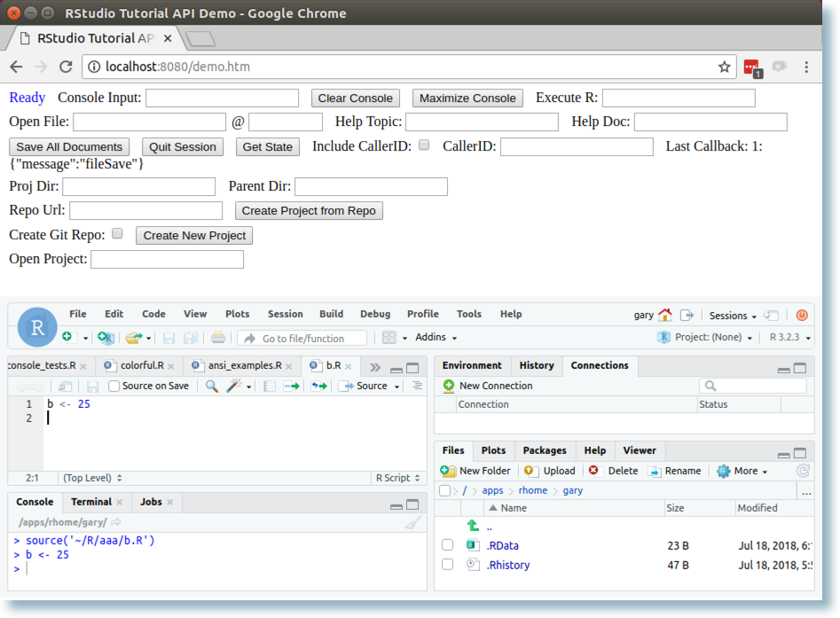Switch to the History tab
Viewport: 840px width, 618px height.
point(537,365)
